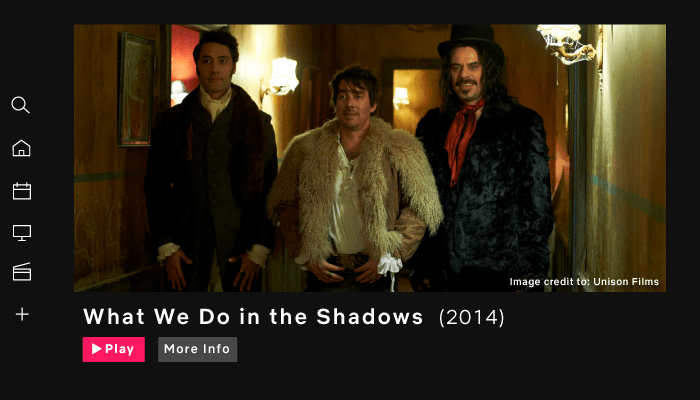Open the movies clapperboard card icon
The image size is (700, 400).
[21, 271]
